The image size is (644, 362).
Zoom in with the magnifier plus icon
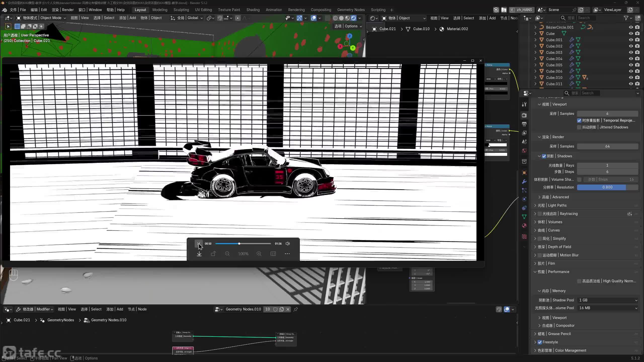click(259, 254)
